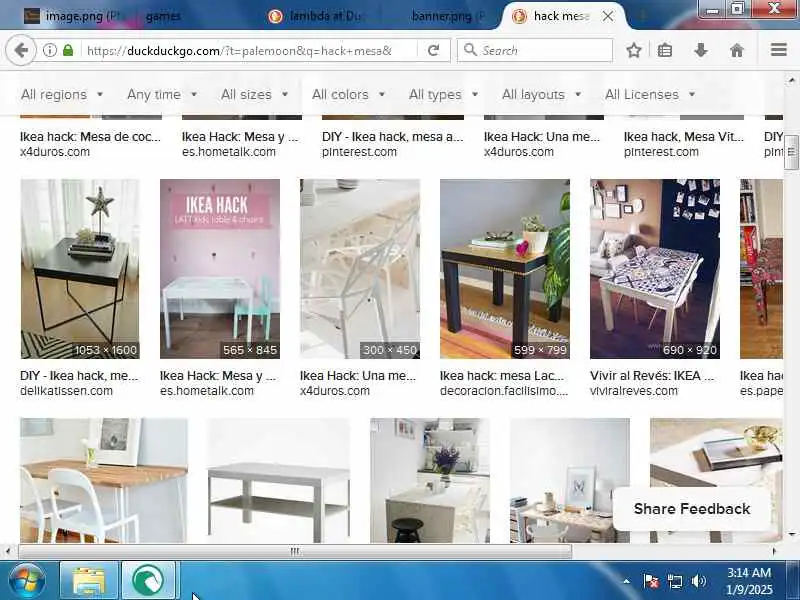Switch to the games tab
The height and width of the screenshot is (600, 800).
tap(163, 16)
